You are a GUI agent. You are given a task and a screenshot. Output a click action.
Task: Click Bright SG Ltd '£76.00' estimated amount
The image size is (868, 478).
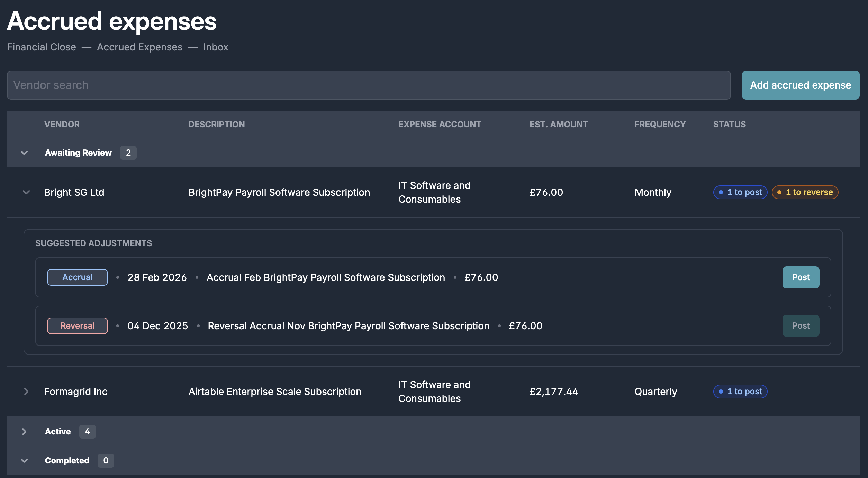coord(546,192)
